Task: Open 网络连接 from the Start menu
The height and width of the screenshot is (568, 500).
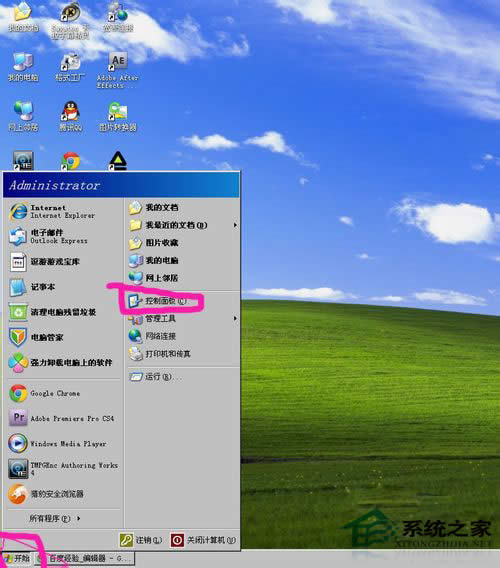Action: pos(183,336)
